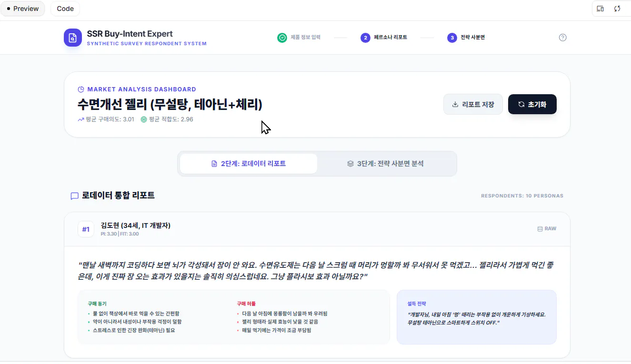Click the RAW database icon on persona card
Screen dimensions: 631x364
click(540, 228)
